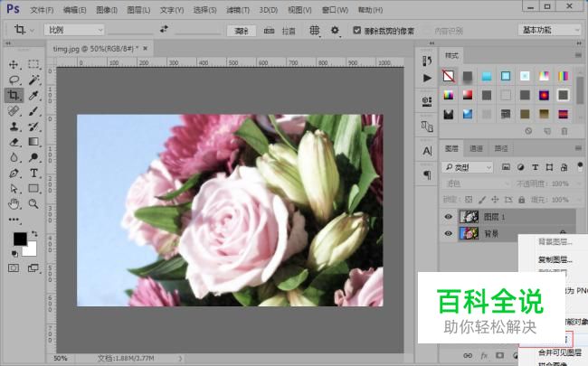Click the 清除 button in options bar

tap(242, 31)
